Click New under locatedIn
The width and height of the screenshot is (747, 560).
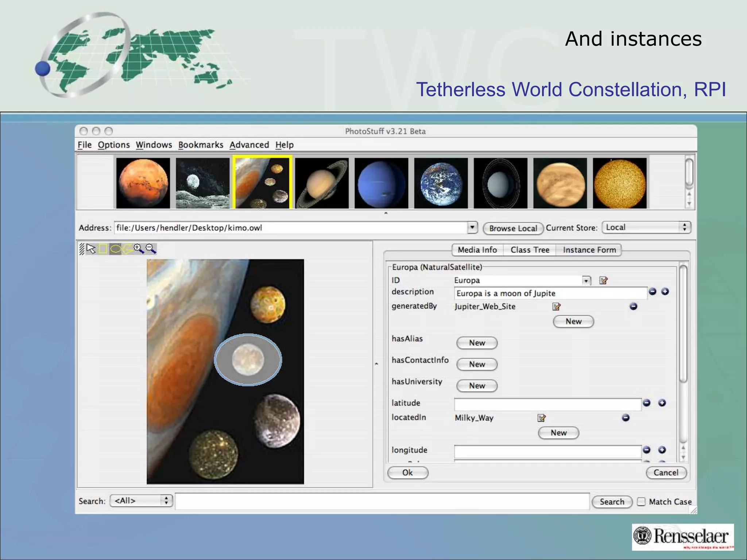(559, 433)
